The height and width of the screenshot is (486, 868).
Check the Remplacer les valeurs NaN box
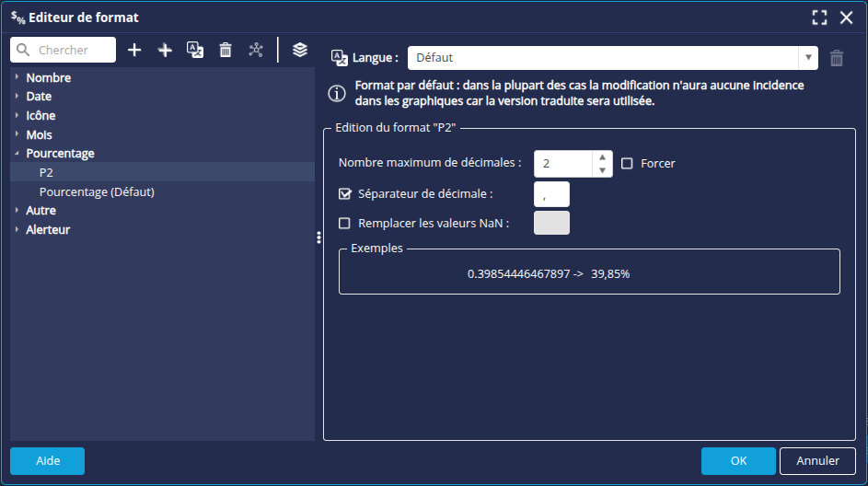[345, 223]
